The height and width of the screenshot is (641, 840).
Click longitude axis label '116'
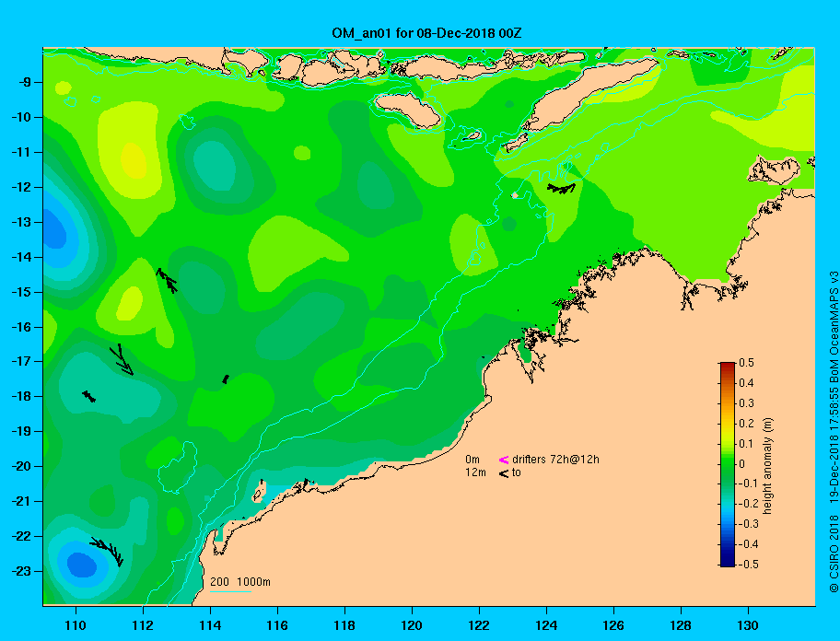pos(277,625)
